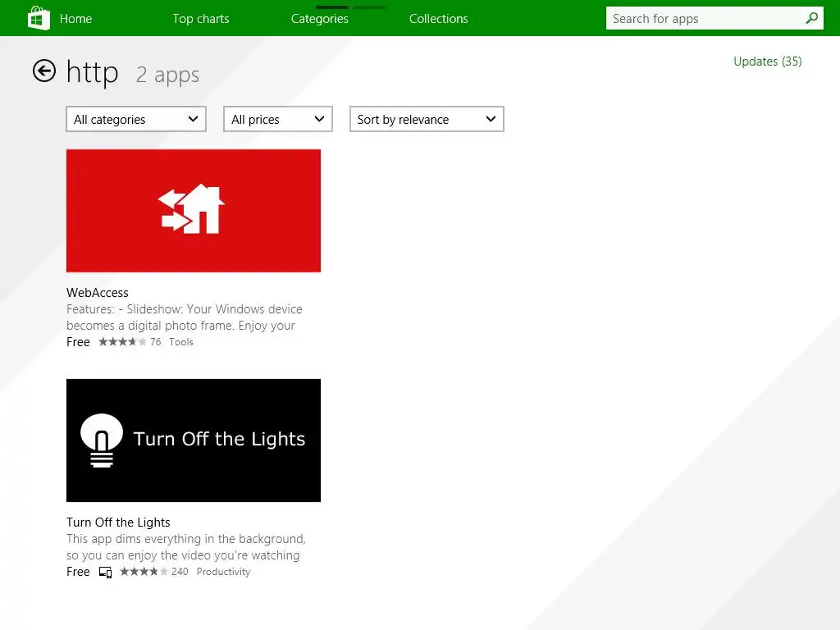
Task: Click the Windows Store bag icon
Action: click(39, 18)
